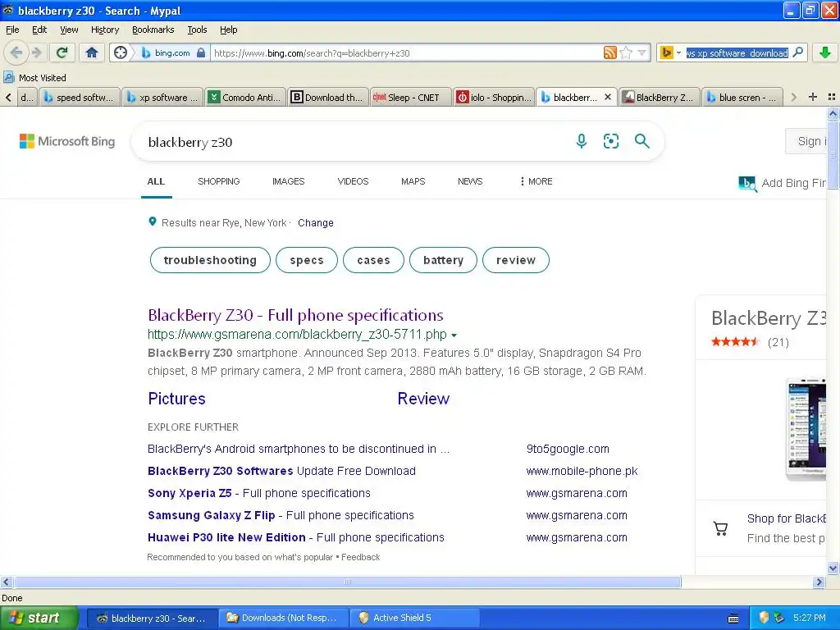Click the BlackBerry Z30 phone image
The width and height of the screenshot is (840, 630).
pyautogui.click(x=806, y=428)
